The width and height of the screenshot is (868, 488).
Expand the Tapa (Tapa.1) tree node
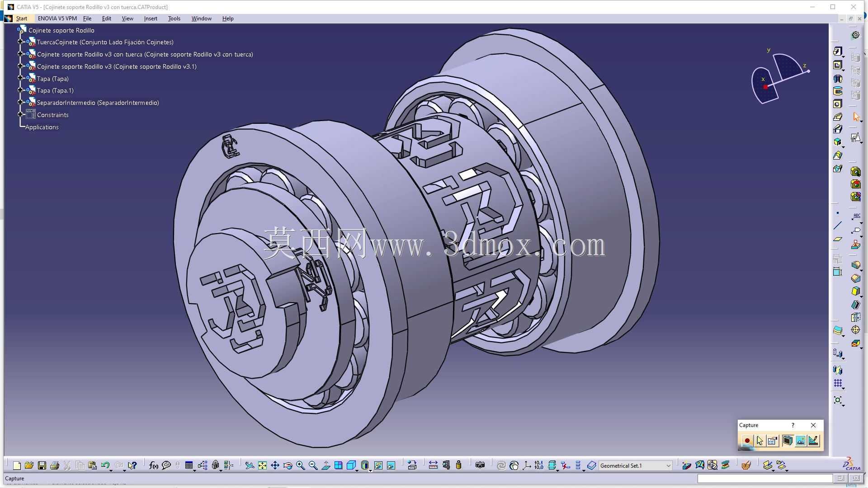pos(20,90)
